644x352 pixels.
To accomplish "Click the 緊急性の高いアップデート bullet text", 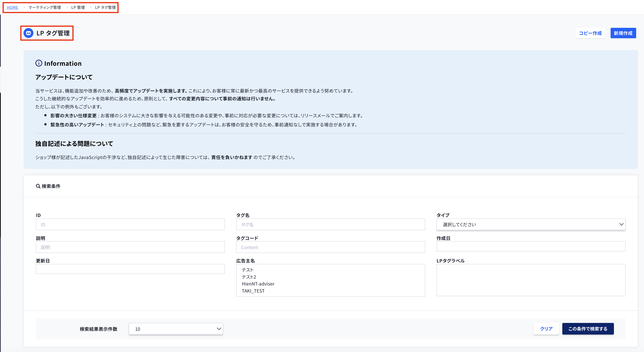I will pos(77,125).
